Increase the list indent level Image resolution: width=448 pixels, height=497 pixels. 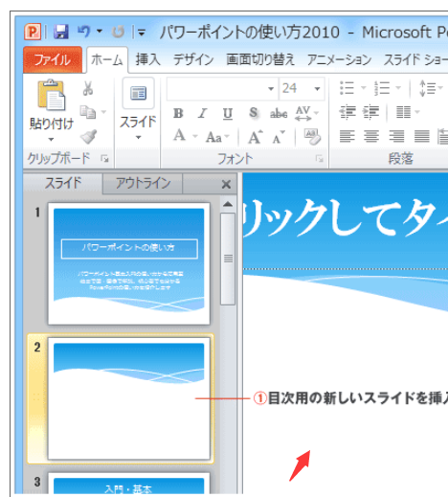pos(370,112)
